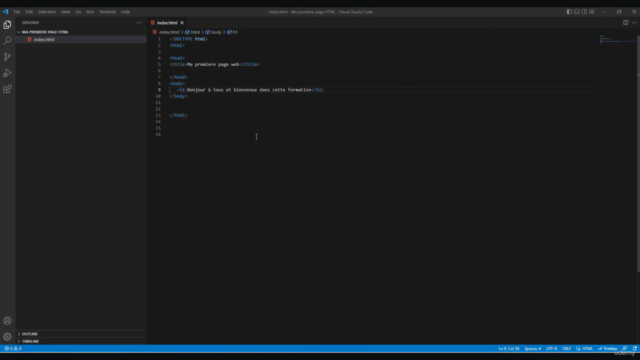640x360 pixels.
Task: Split the editor to the right
Action: point(625,22)
